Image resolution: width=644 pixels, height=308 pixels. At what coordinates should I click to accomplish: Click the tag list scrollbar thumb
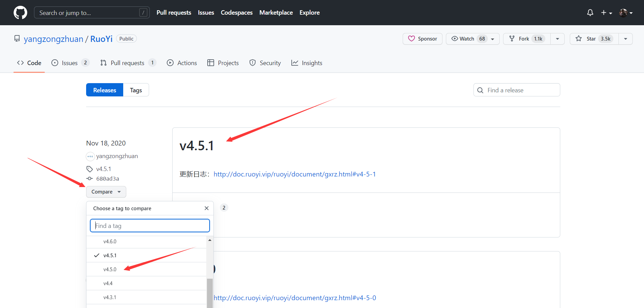(210, 293)
